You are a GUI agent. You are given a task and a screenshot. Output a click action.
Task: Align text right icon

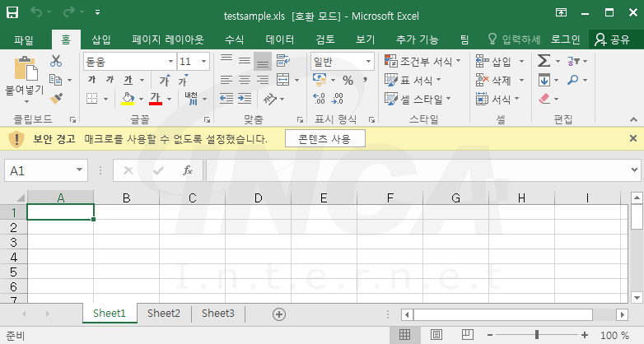(263, 80)
